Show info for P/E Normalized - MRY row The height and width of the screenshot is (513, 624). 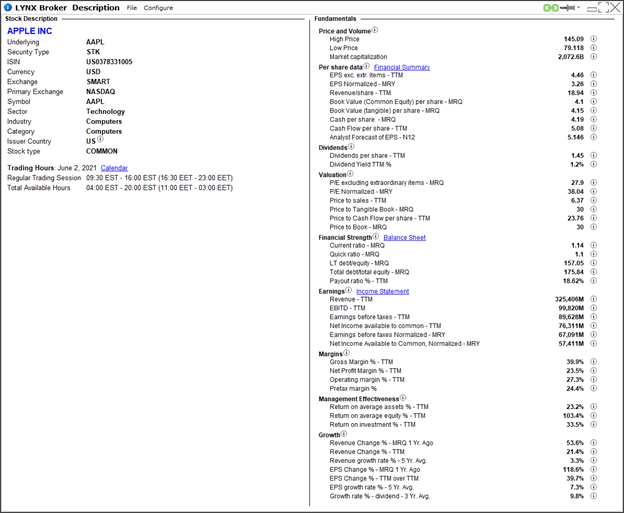(x=593, y=191)
